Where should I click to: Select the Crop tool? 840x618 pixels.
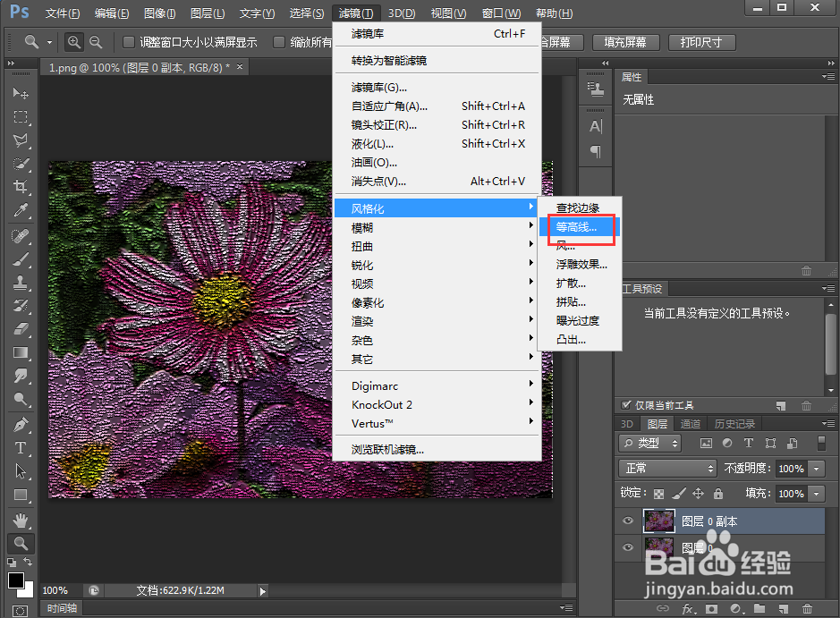[21, 187]
